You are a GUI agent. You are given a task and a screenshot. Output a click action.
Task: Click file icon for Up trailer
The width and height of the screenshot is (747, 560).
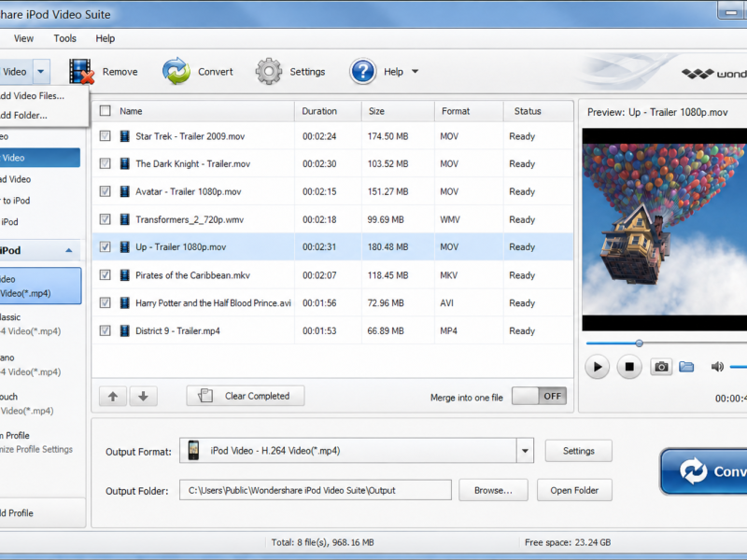[x=125, y=246]
